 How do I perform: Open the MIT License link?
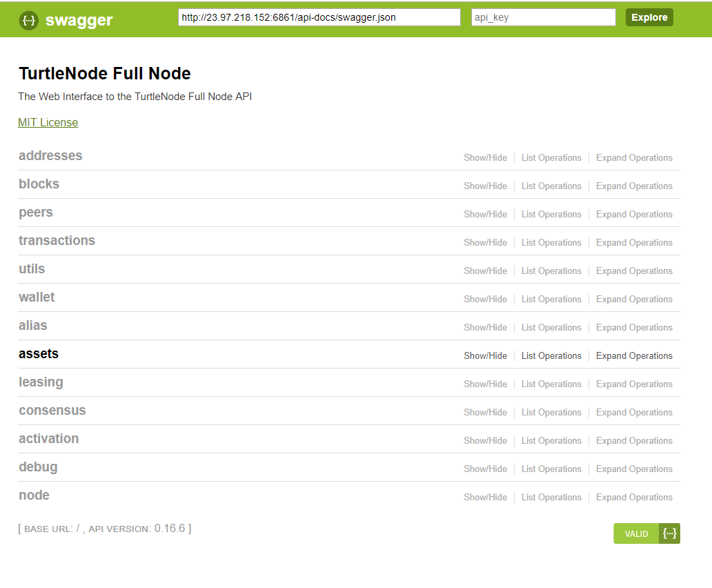tap(48, 123)
